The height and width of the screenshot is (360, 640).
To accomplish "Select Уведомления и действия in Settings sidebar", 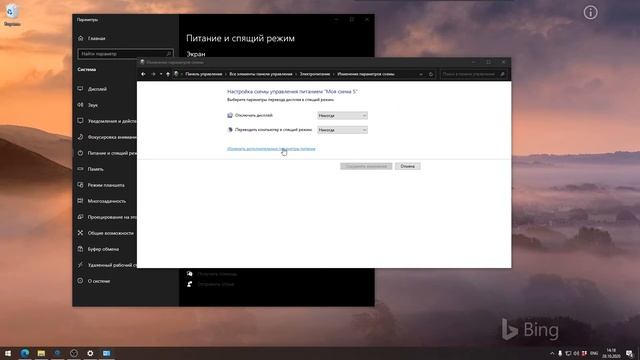I will coord(107,121).
